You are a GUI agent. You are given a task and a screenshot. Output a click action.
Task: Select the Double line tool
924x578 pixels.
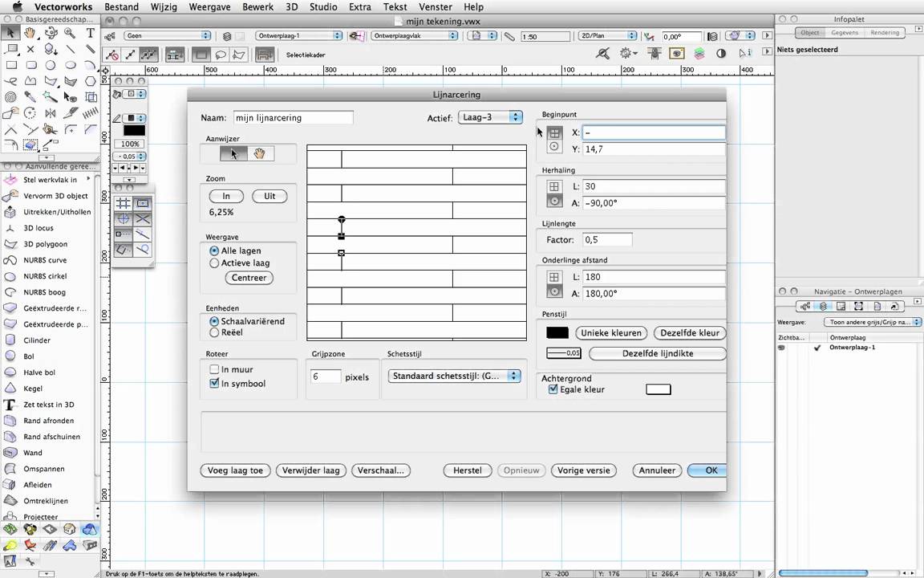(x=90, y=49)
